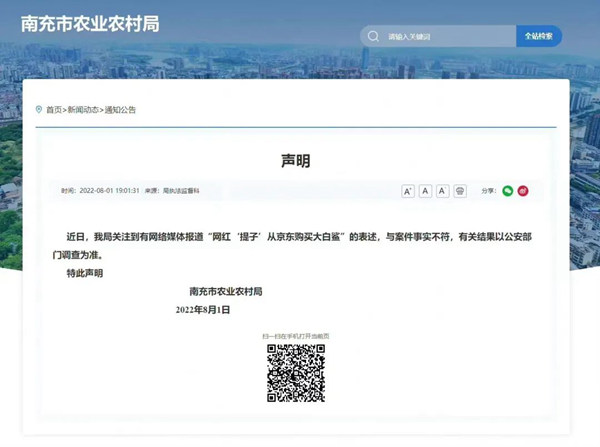Open 首页 breadcrumb link
Screen dimensions: 600x447
[x=53, y=110]
